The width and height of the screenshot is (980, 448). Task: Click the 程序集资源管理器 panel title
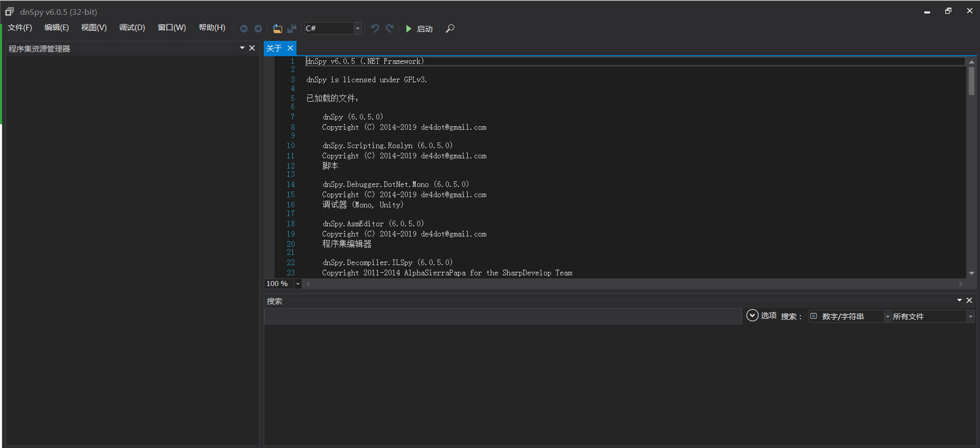39,49
